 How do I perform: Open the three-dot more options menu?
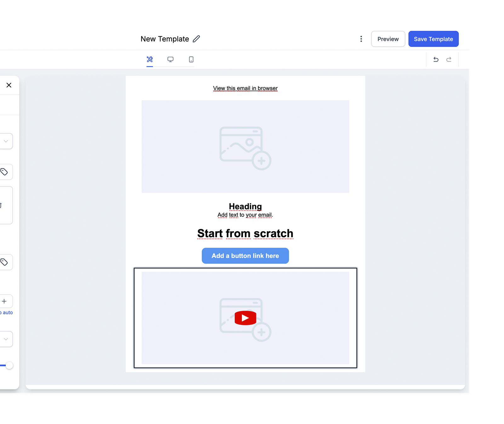pyautogui.click(x=361, y=39)
